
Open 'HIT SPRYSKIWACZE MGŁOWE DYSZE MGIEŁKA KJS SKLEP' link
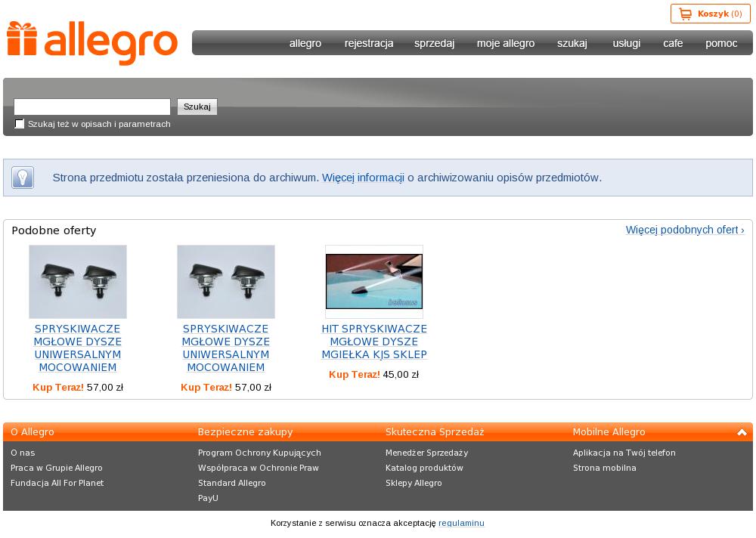pyautogui.click(x=374, y=342)
